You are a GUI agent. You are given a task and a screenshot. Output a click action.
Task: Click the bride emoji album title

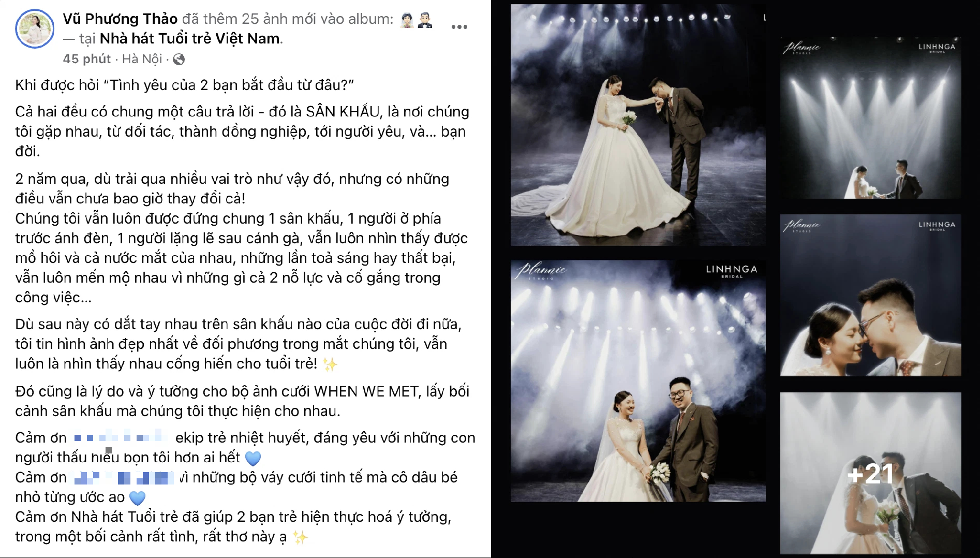point(407,20)
